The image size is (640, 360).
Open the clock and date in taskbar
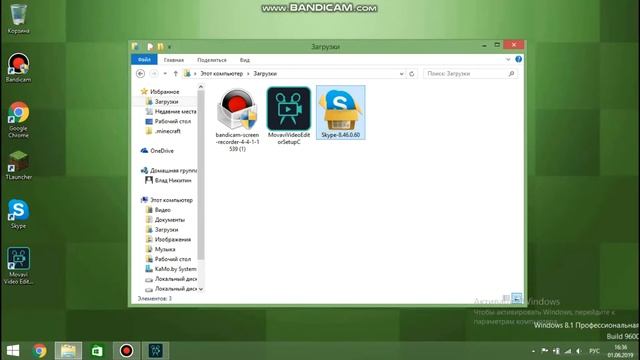click(620, 351)
